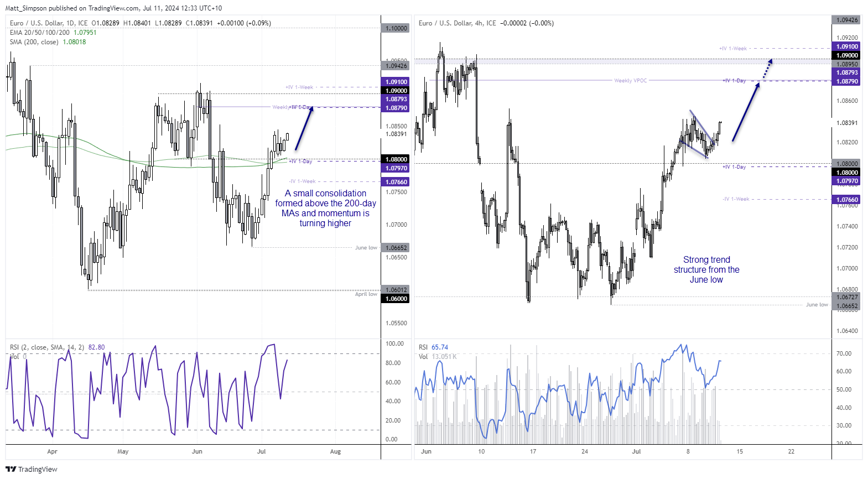Click the 1.07660 price label on the daily chart

396,182
